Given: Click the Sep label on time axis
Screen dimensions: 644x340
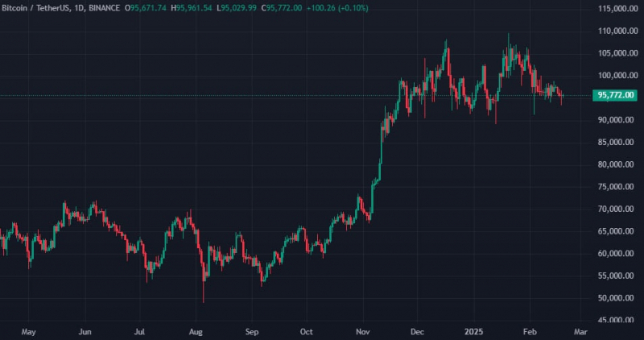Looking at the screenshot, I should pyautogui.click(x=252, y=332).
